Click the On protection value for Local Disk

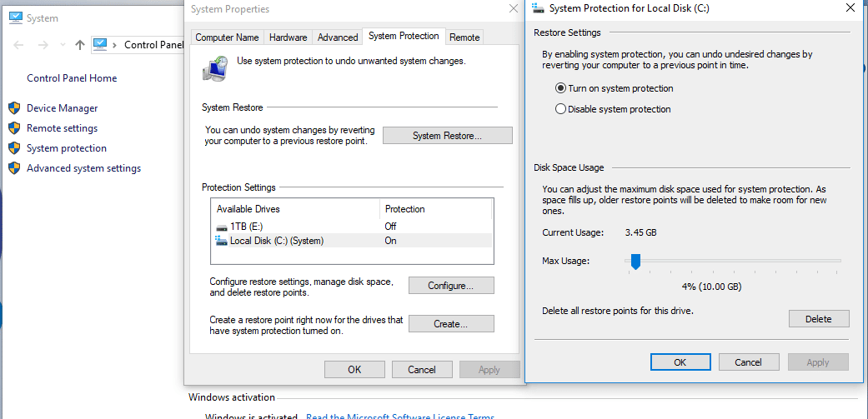390,241
